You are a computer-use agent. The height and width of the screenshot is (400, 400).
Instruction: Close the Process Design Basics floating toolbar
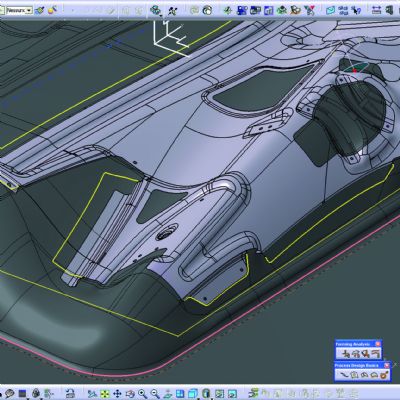click(387, 365)
